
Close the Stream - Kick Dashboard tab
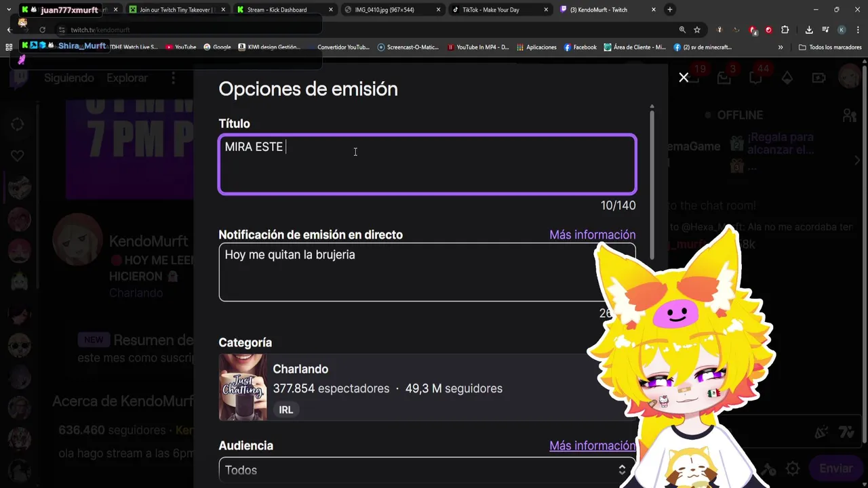click(x=330, y=9)
